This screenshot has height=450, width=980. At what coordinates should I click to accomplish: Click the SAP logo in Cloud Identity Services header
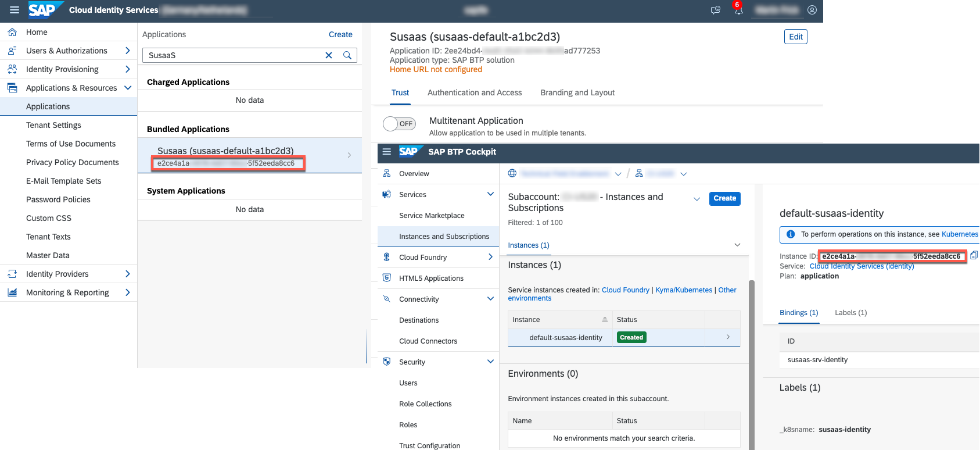point(45,10)
